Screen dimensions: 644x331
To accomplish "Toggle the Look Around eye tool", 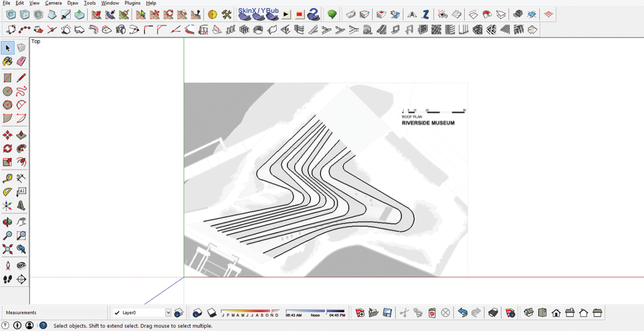I will 21,265.
